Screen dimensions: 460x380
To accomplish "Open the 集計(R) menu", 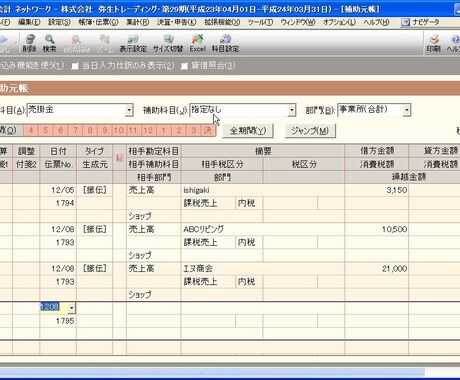I will [x=138, y=22].
